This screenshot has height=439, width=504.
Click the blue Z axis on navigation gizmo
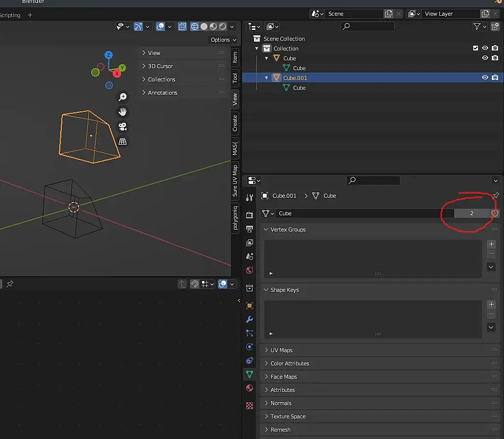coord(109,55)
